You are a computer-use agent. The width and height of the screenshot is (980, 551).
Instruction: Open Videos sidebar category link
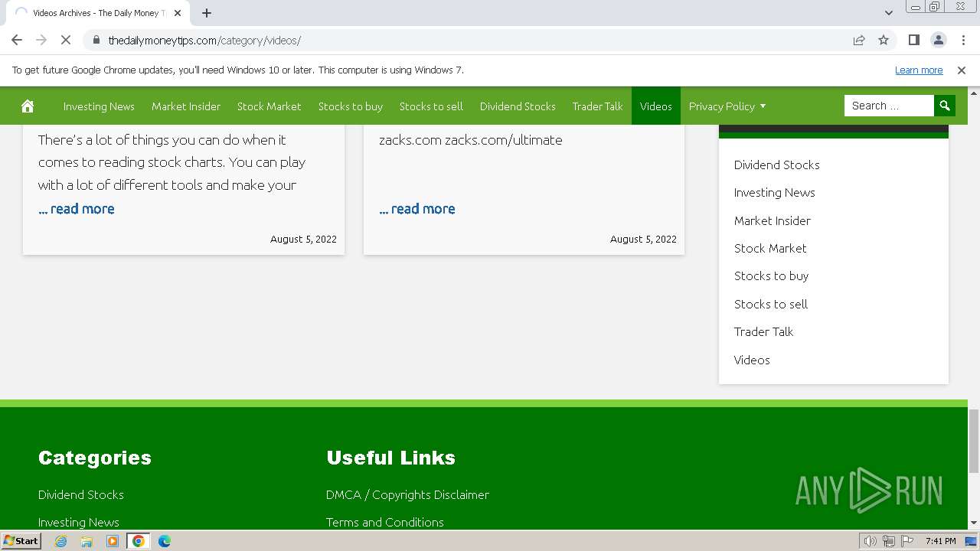[x=752, y=360]
